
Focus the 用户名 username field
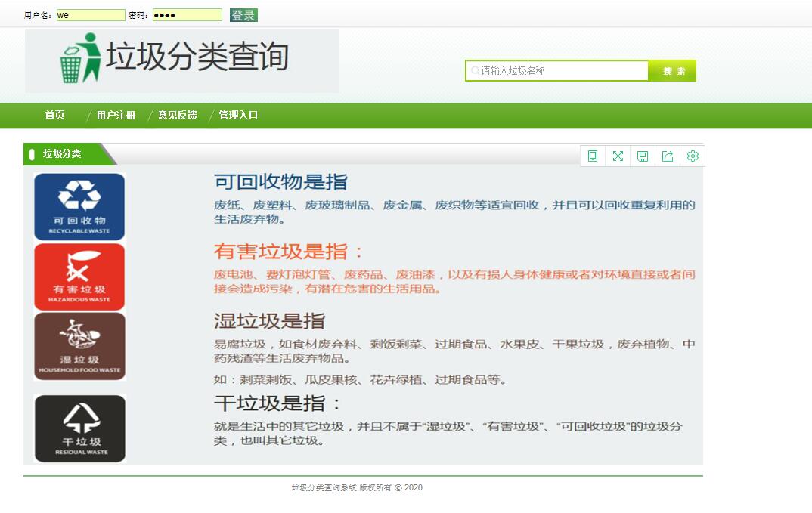point(91,15)
